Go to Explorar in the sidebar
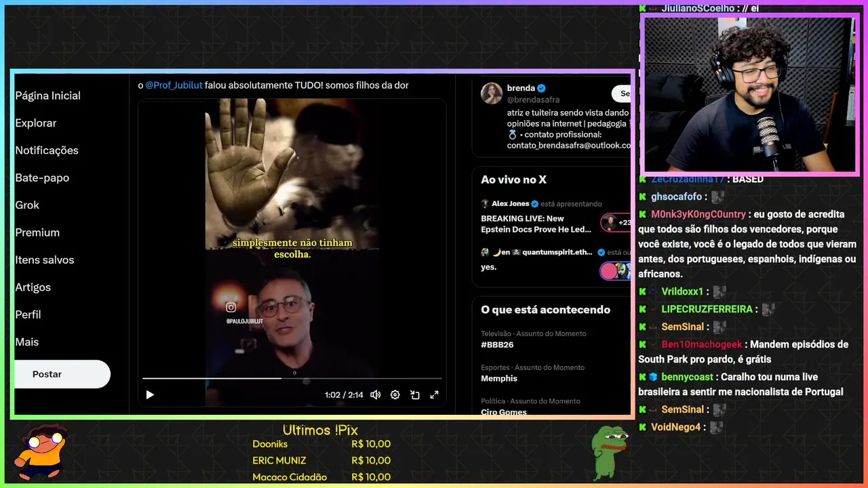 click(36, 123)
